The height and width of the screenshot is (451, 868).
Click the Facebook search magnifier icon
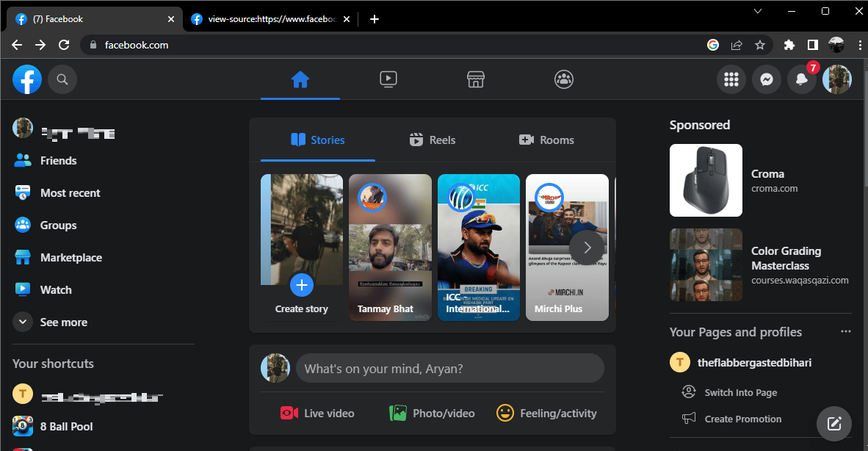(x=62, y=79)
